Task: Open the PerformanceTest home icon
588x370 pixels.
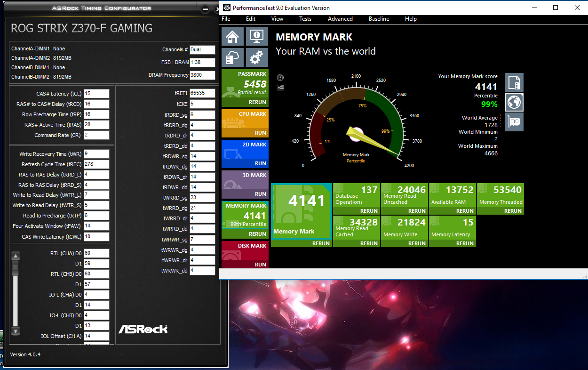Action: pos(232,36)
